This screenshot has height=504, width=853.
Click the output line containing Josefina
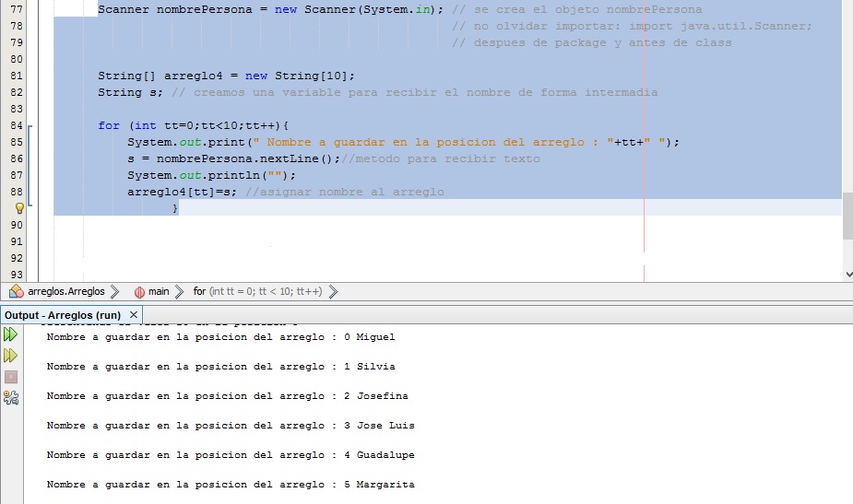click(227, 396)
